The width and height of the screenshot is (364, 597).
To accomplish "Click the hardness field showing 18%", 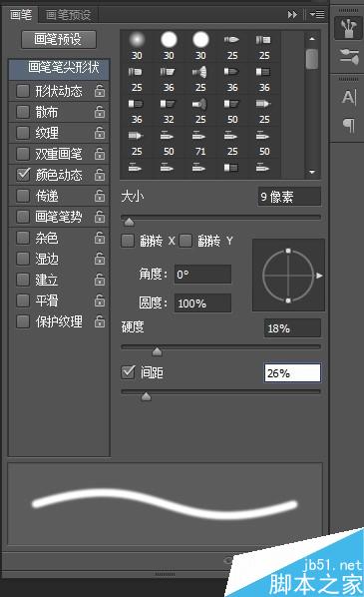I will (292, 328).
